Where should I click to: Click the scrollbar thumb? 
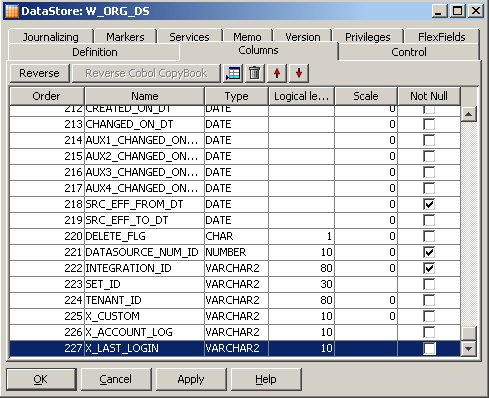click(469, 333)
